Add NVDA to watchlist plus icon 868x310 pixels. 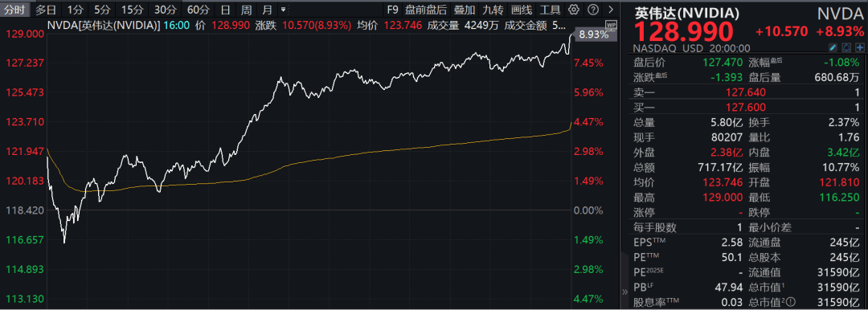tap(860, 48)
